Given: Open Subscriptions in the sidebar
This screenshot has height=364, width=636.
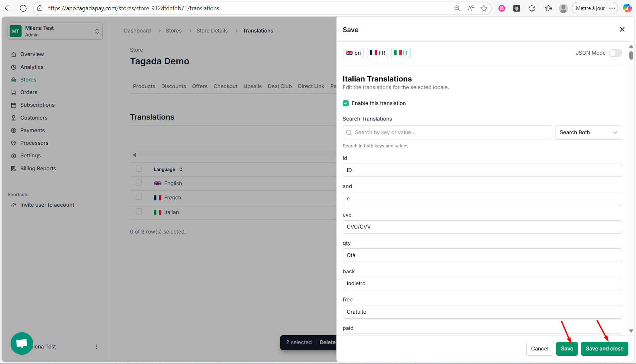Looking at the screenshot, I should (37, 105).
